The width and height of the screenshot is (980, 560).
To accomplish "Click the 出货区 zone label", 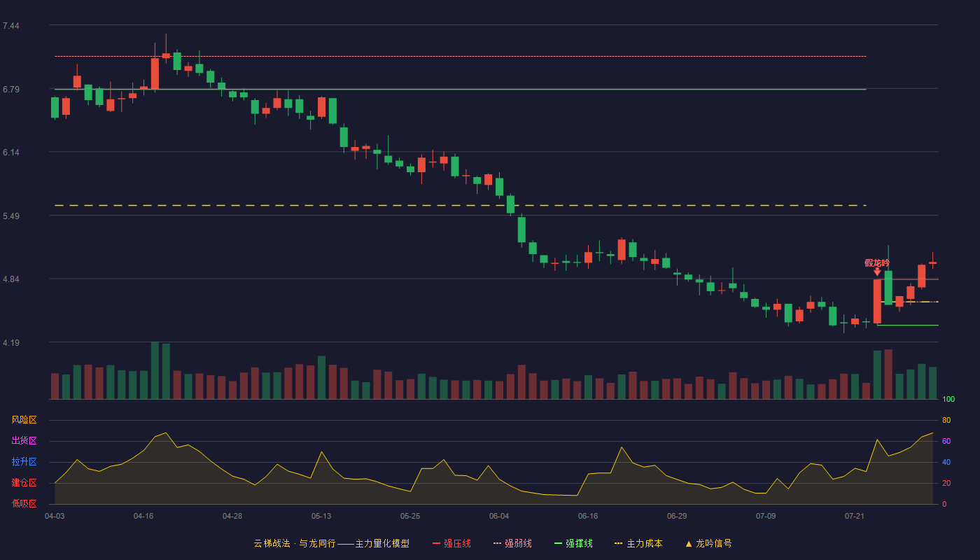I will [x=24, y=441].
